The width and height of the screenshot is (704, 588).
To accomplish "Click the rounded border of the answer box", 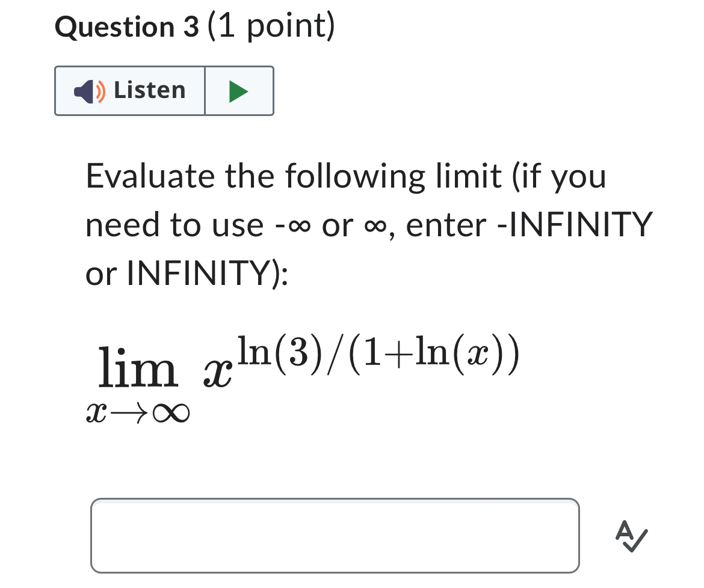I will pyautogui.click(x=335, y=500).
